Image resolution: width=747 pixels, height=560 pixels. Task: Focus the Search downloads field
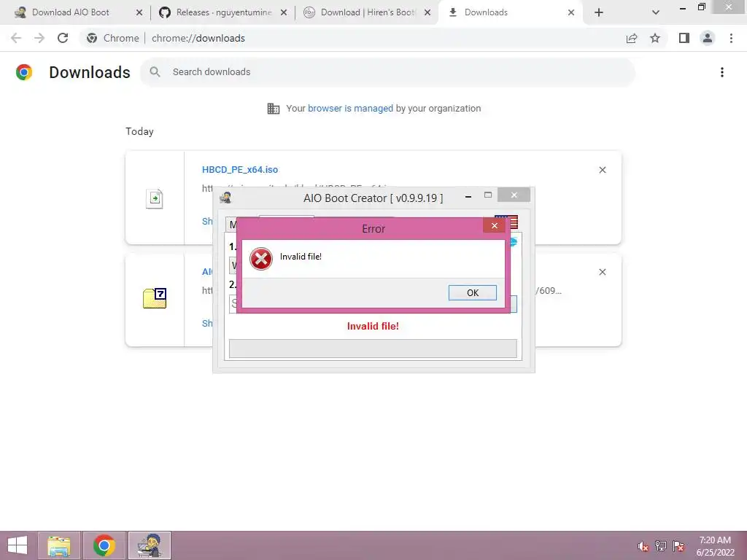(387, 72)
